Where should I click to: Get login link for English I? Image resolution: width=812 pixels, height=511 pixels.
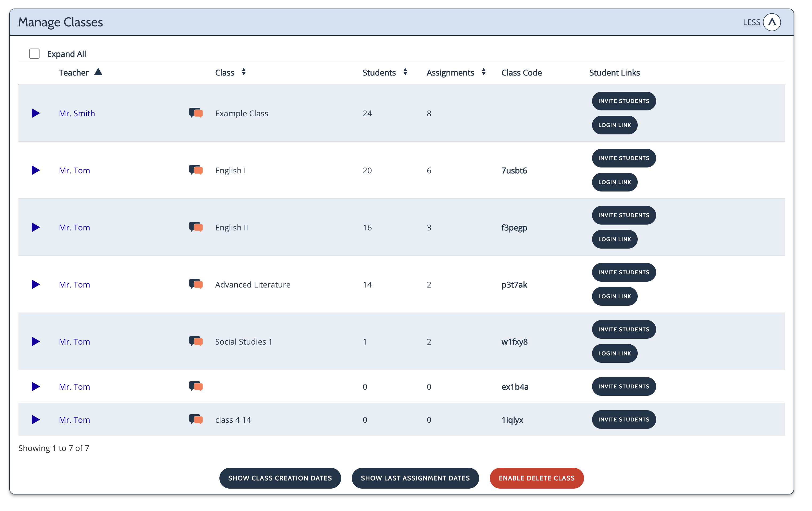614,182
